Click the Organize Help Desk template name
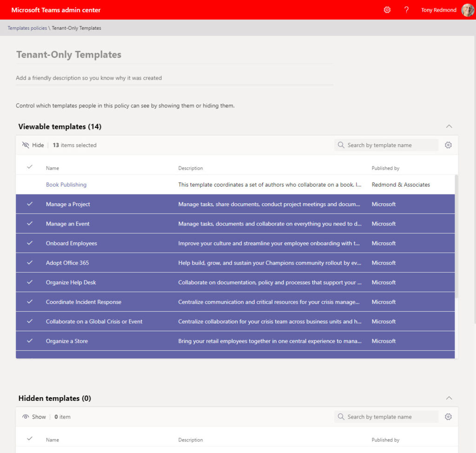Screen dimensions: 476x453 (x=71, y=282)
